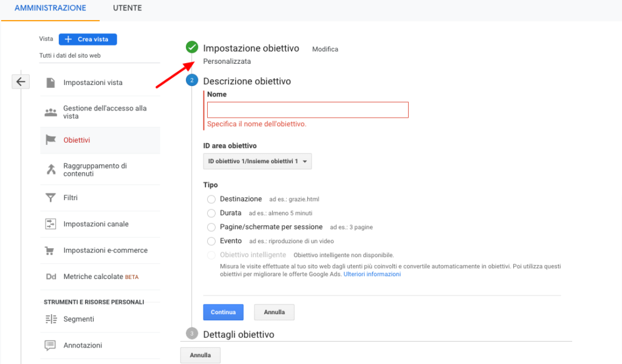Screen dimensions: 622x364
Task: Click the Modifica link
Action: [326, 49]
